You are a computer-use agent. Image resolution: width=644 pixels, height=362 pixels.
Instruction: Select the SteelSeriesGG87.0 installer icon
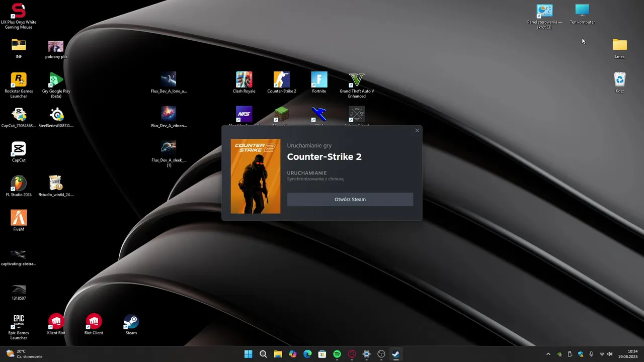click(56, 117)
